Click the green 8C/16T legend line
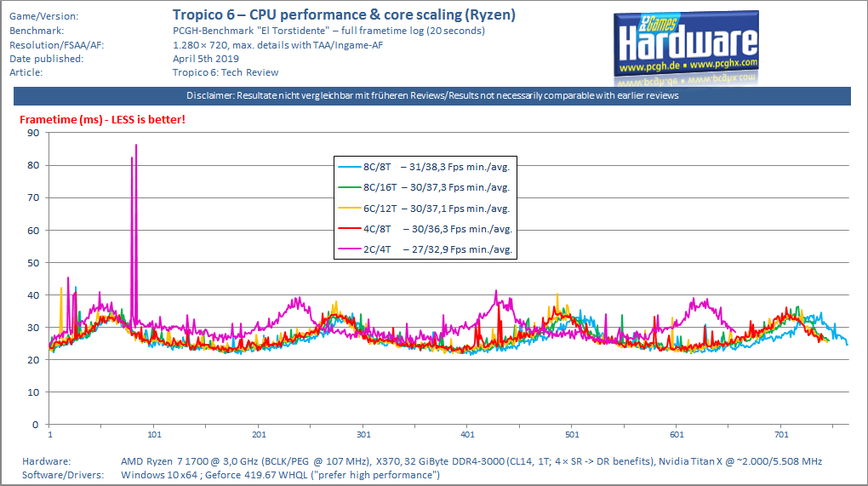Viewport: 868px width, 486px height. coord(349,187)
